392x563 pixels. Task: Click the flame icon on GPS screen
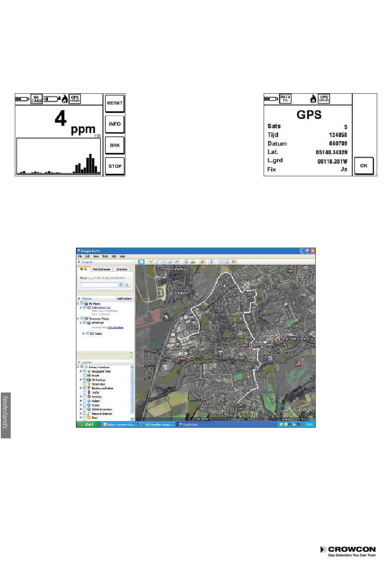point(314,99)
